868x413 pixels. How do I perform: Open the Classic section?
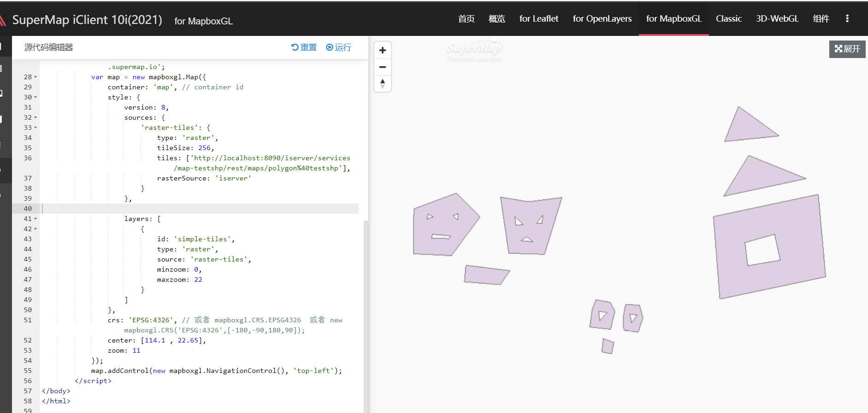pyautogui.click(x=729, y=18)
